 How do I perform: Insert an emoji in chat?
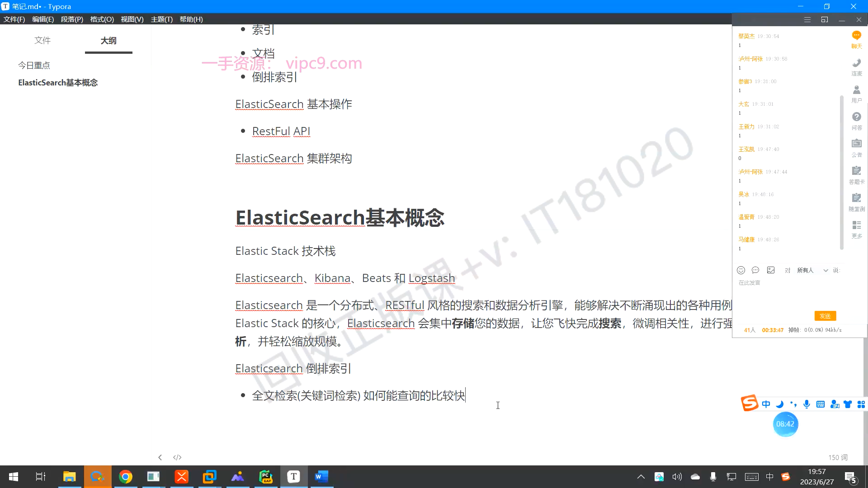(741, 270)
